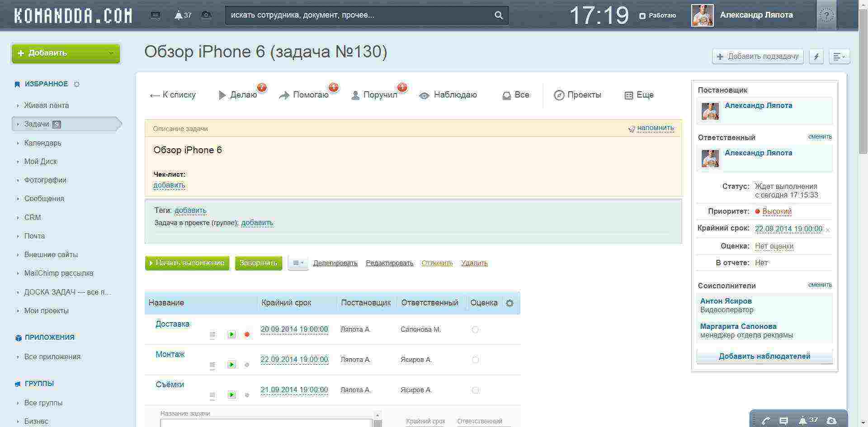Clear the deadline with the x icon
868x427 pixels.
point(828,230)
